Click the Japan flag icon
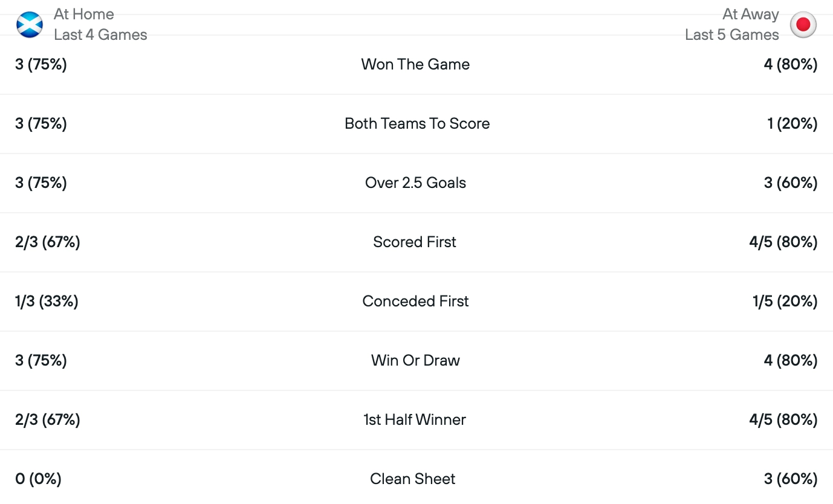833x504 pixels. click(803, 25)
